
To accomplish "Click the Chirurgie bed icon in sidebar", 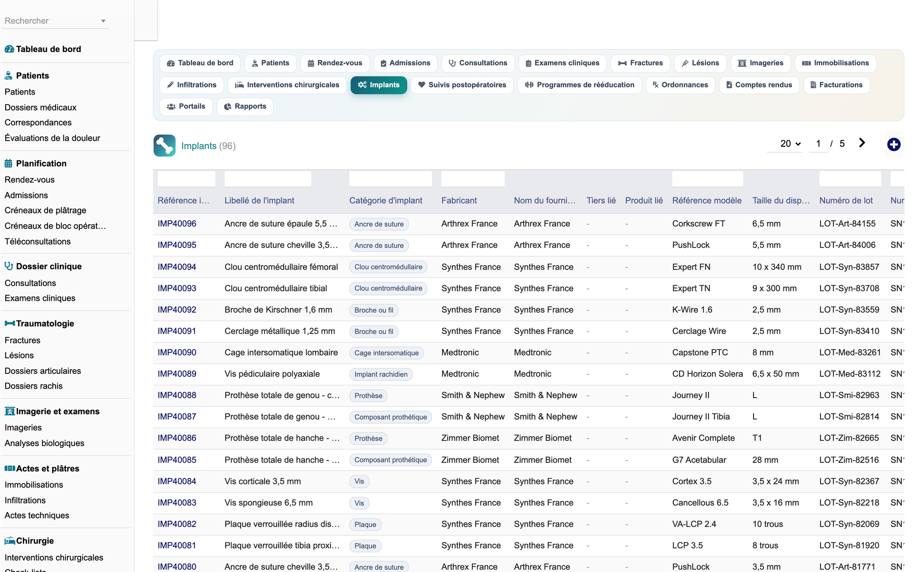I will (x=9, y=541).
